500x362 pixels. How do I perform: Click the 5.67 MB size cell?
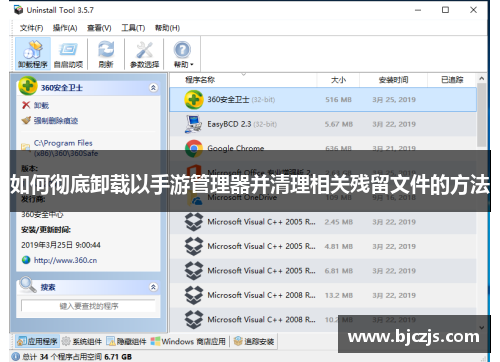pos(339,124)
